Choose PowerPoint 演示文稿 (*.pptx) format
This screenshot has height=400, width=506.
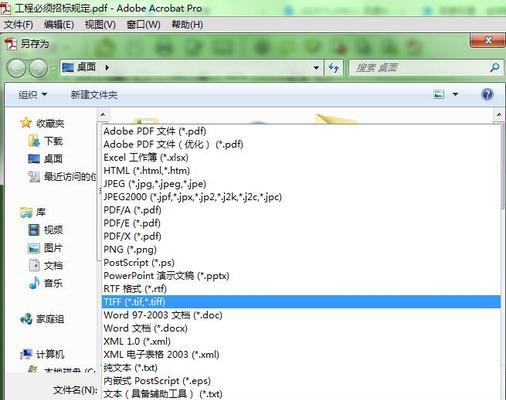coord(301,276)
